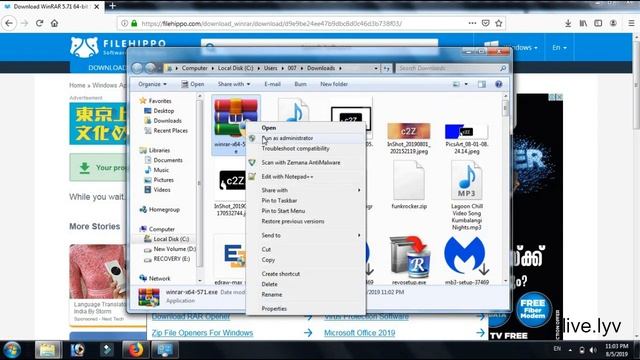Screen dimensions: 640x360
Task: Click the E-mail toolbar button
Action: 272,84
